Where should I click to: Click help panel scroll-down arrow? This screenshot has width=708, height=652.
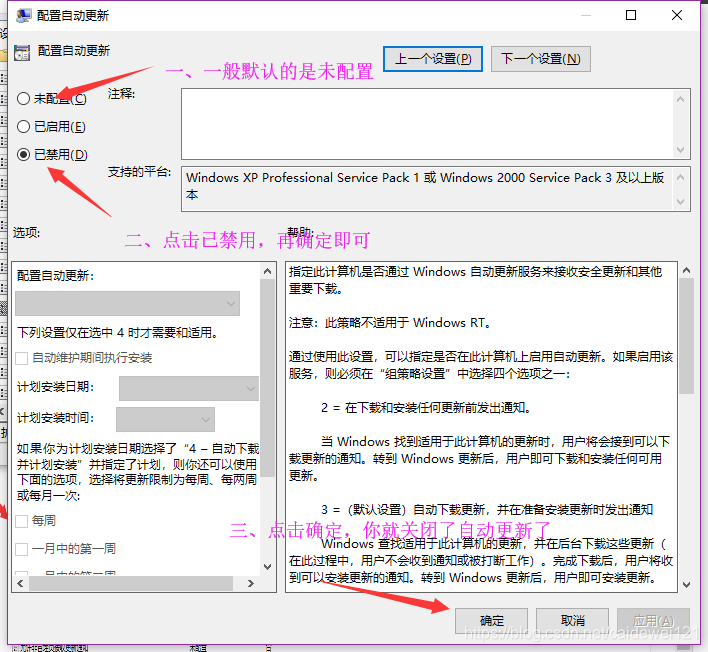(686, 585)
